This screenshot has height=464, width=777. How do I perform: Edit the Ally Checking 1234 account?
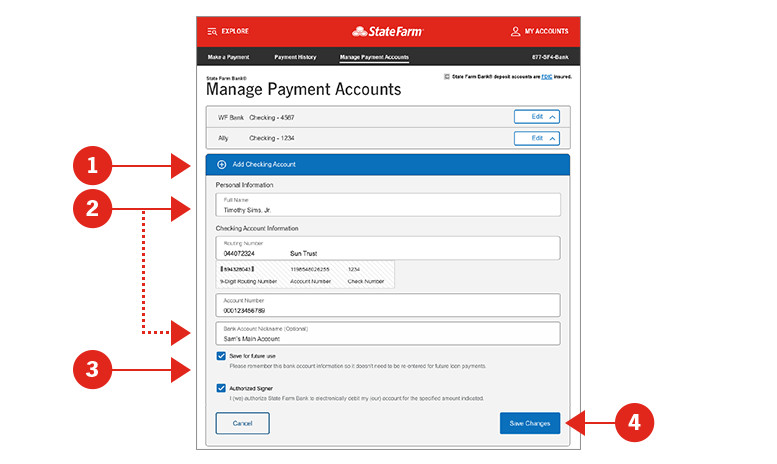pyautogui.click(x=537, y=138)
